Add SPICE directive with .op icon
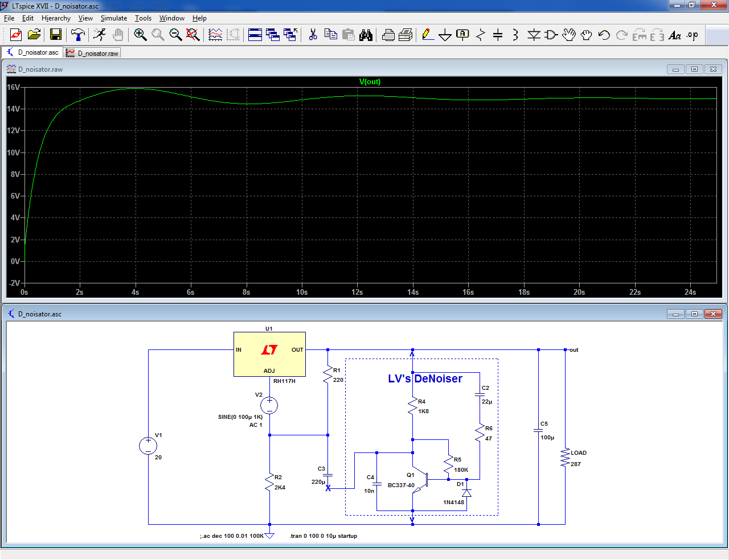This screenshot has height=560, width=729. point(693,35)
